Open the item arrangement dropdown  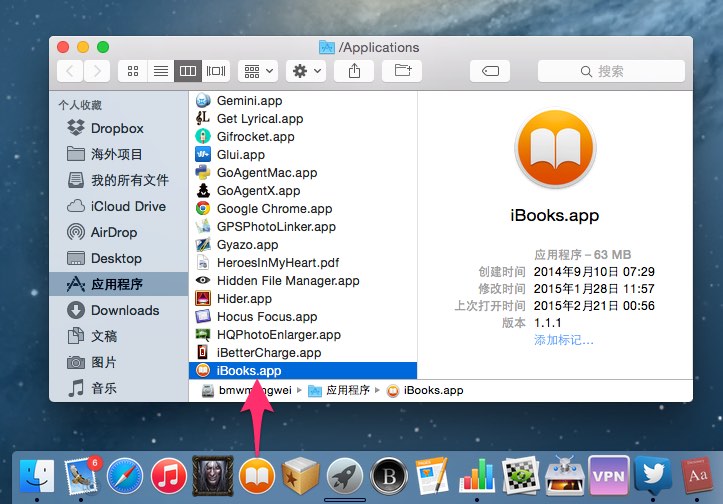[x=258, y=71]
